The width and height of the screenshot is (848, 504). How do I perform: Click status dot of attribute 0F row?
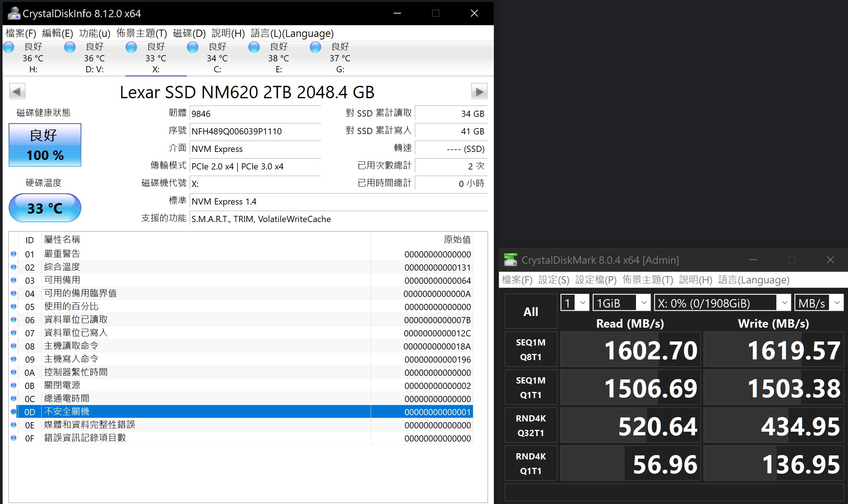tap(14, 438)
